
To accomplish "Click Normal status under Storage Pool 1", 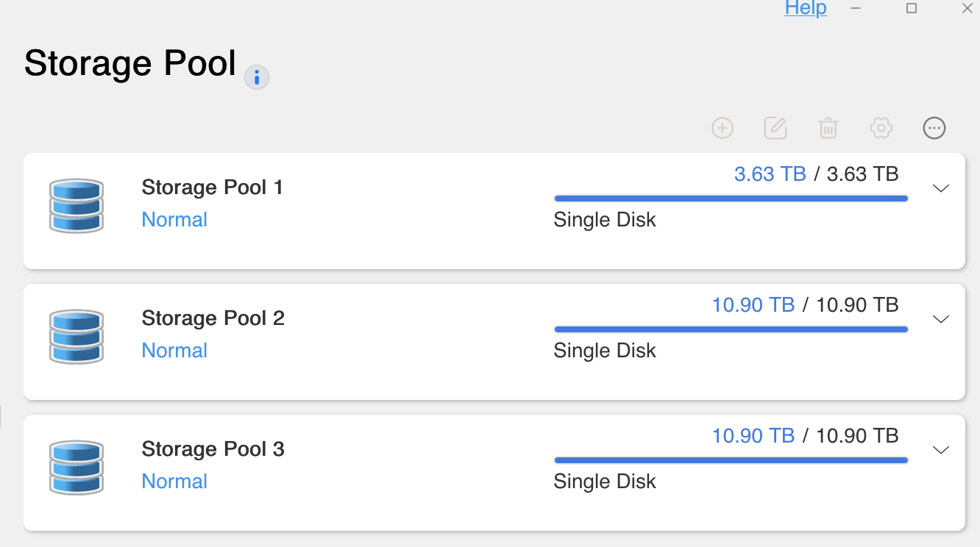I will point(174,220).
